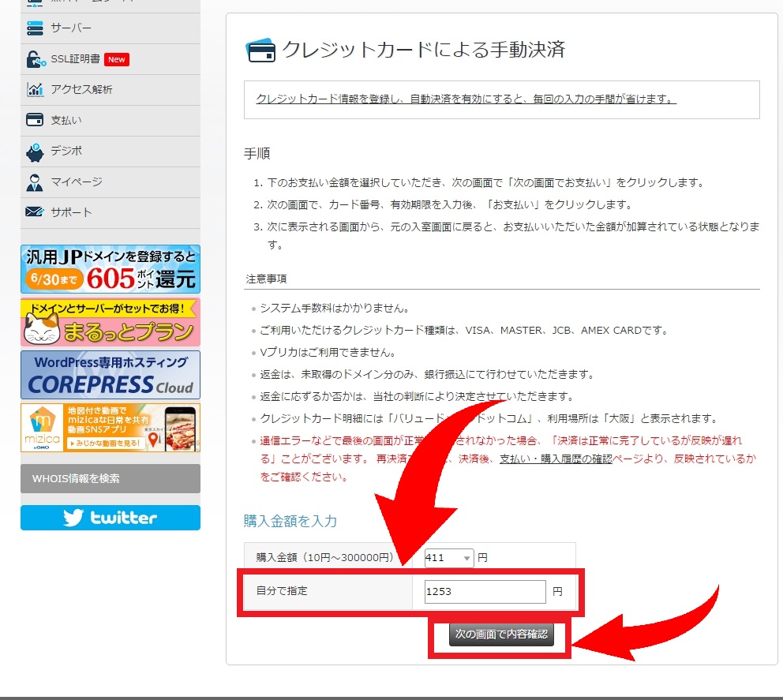The width and height of the screenshot is (783, 700).
Task: Click the COREPRESS Cloud WordPress hosting banner
Action: (111, 375)
